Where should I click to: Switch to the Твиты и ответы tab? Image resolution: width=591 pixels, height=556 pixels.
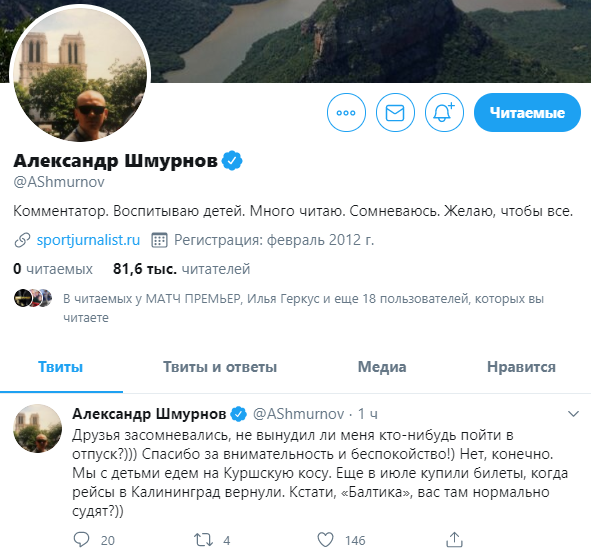pyautogui.click(x=220, y=367)
